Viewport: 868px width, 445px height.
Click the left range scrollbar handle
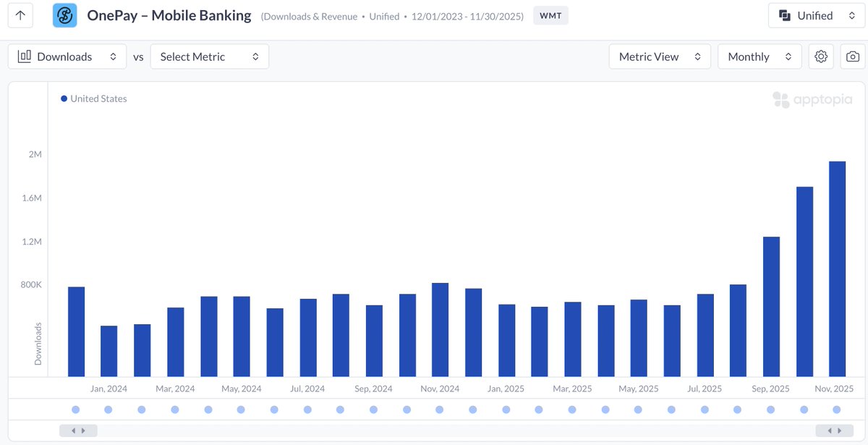click(78, 431)
